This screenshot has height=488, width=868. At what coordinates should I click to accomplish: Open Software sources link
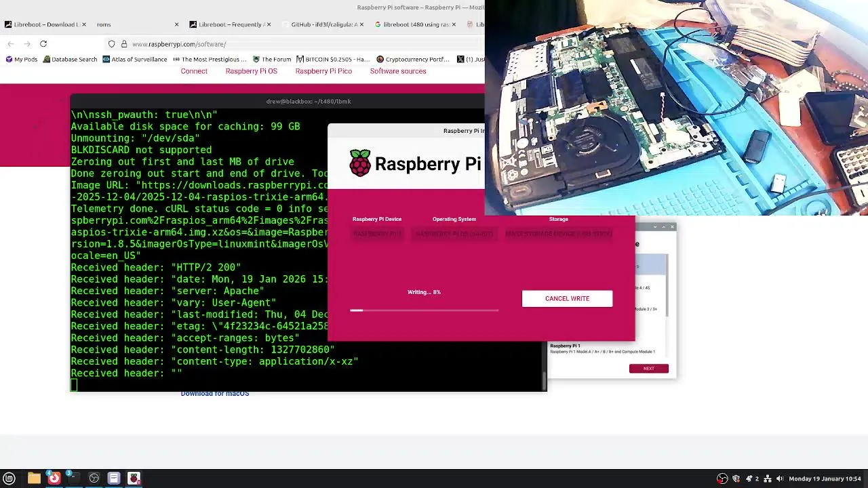click(398, 71)
